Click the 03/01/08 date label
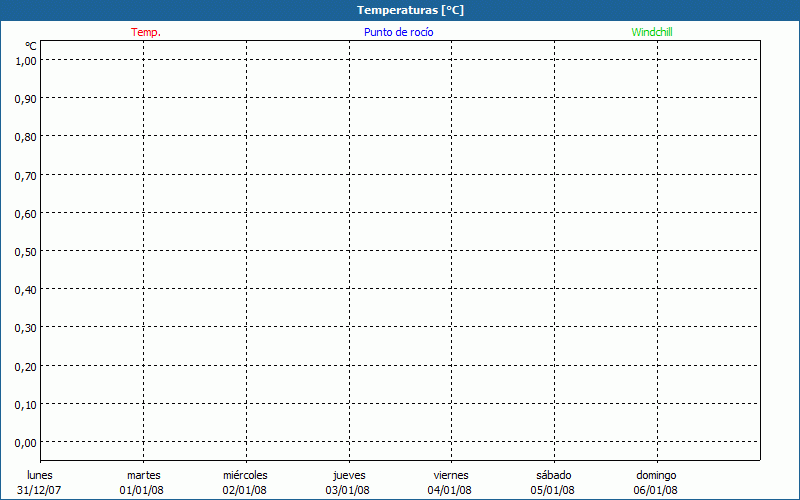This screenshot has height=500, width=800. (x=348, y=490)
